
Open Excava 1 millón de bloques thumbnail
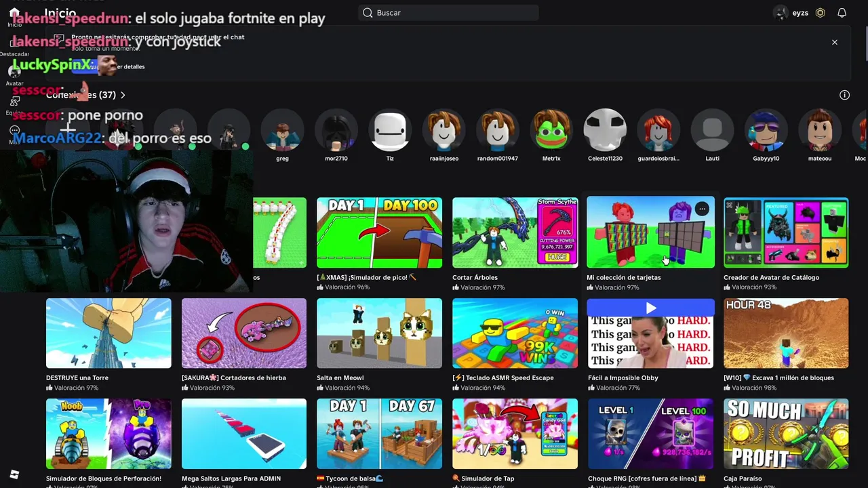tap(786, 333)
